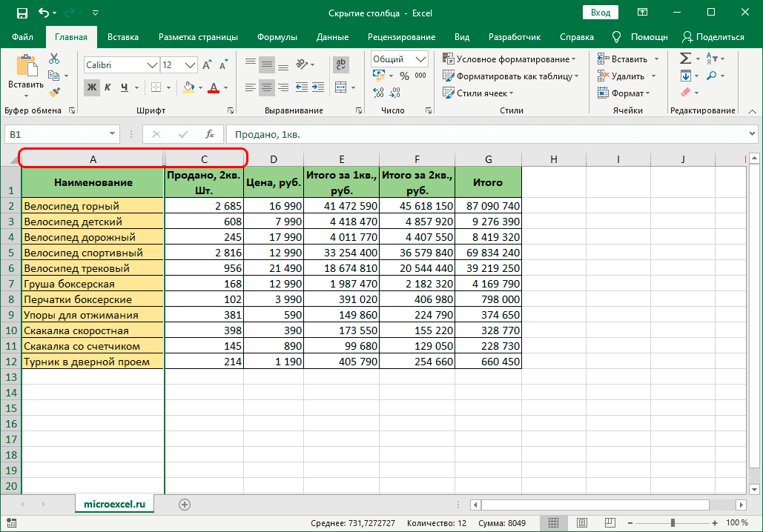Open the Файл menu
The width and height of the screenshot is (763, 532).
coord(22,37)
